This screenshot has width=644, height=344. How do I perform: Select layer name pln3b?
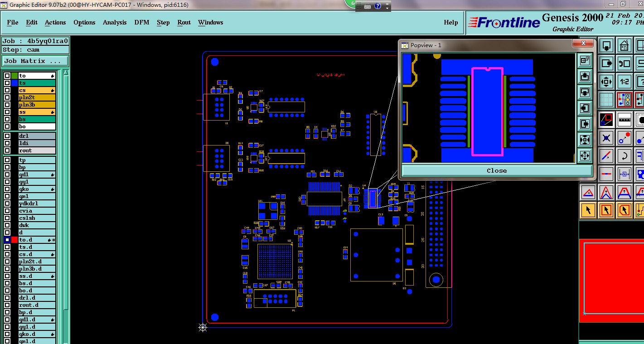pos(37,105)
